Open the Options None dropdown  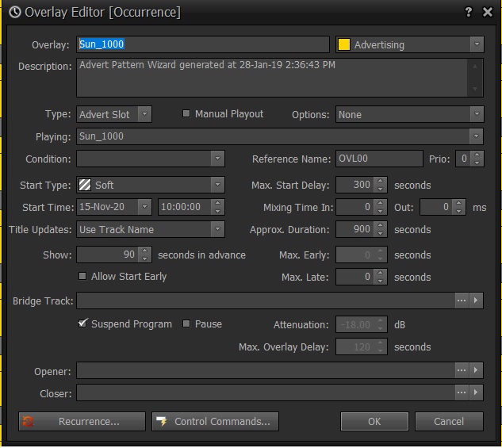476,114
